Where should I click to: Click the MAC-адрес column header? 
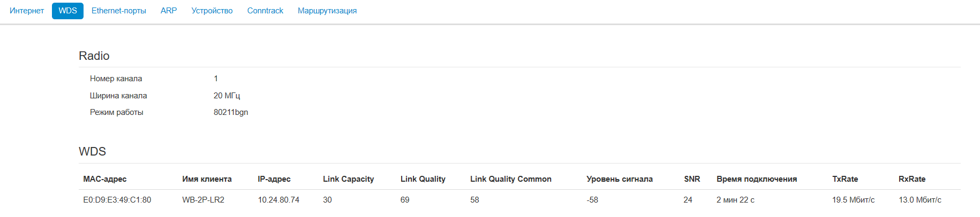105,179
